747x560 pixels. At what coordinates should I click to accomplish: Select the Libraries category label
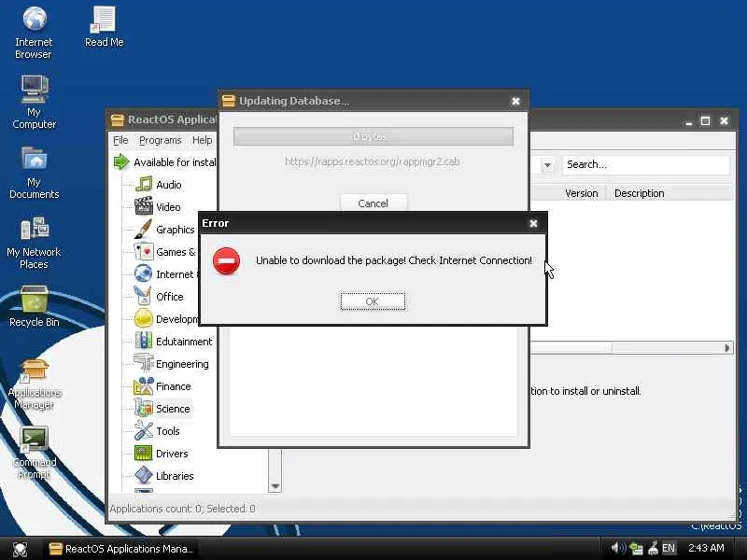coord(175,476)
